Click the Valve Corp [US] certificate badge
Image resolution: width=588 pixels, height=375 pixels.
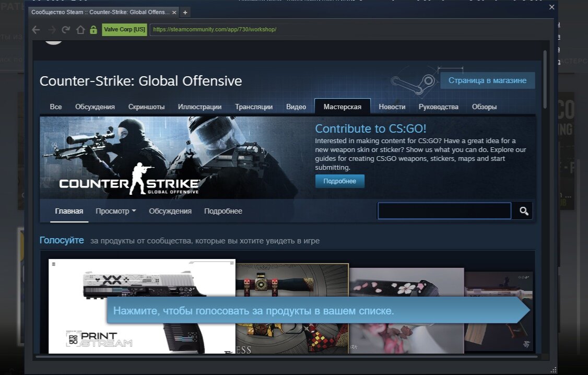click(124, 29)
